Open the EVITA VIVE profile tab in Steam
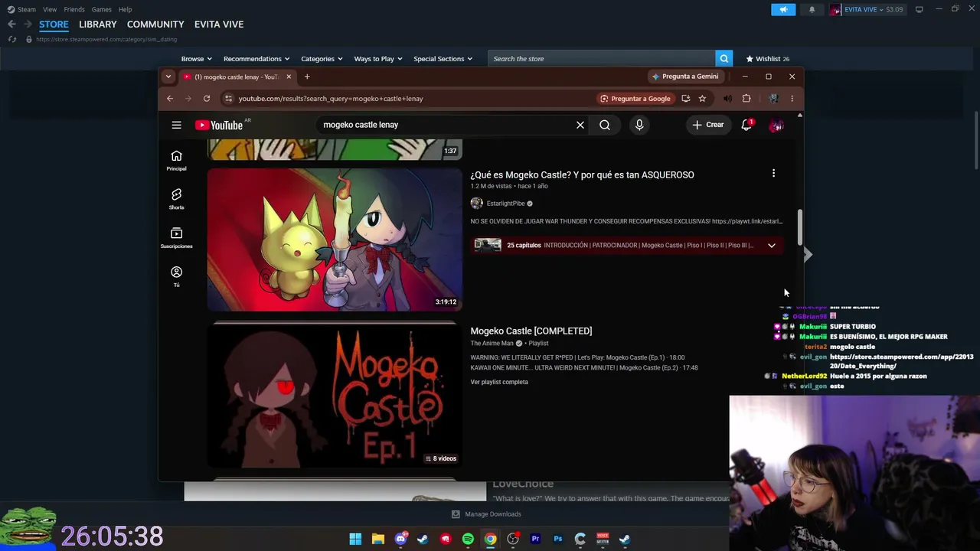980x551 pixels. point(219,24)
